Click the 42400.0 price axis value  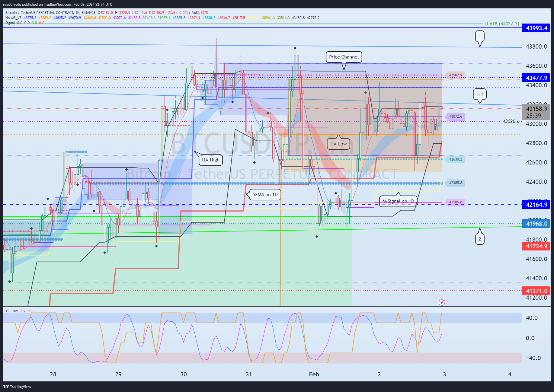[536, 182]
